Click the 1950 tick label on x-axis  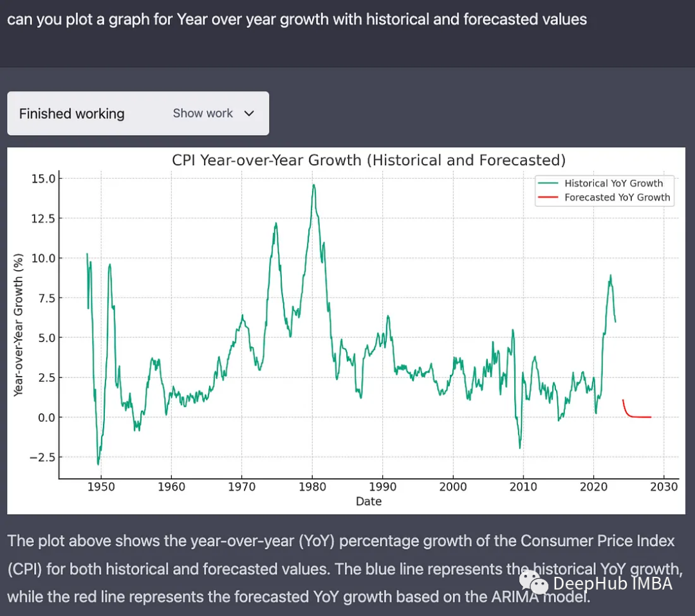tap(101, 487)
